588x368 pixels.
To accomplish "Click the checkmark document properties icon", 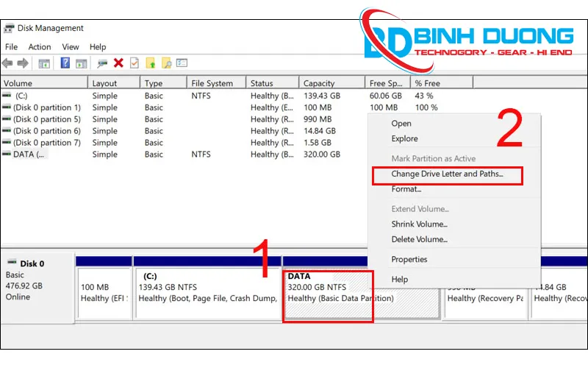I will [x=135, y=63].
